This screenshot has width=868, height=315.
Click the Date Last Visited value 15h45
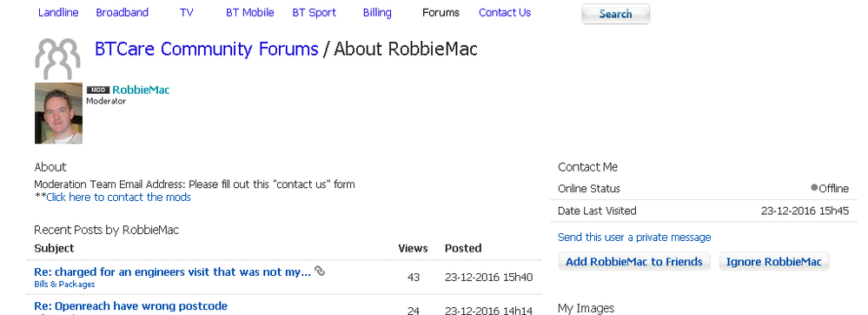[x=805, y=211]
